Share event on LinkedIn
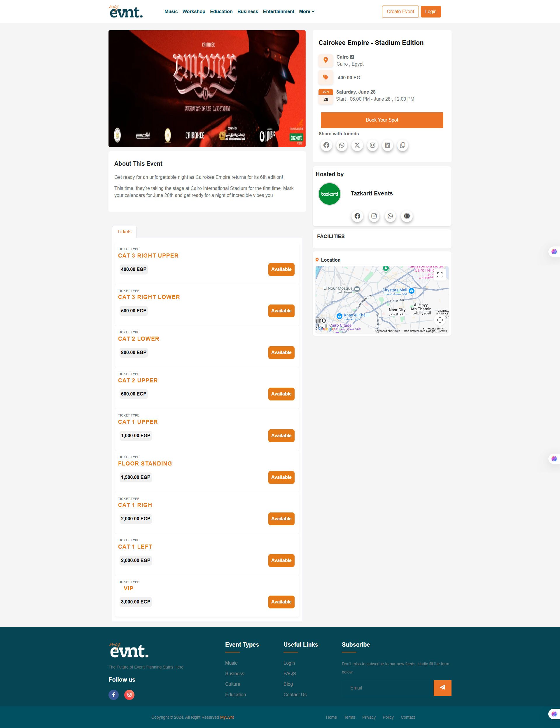 click(387, 145)
